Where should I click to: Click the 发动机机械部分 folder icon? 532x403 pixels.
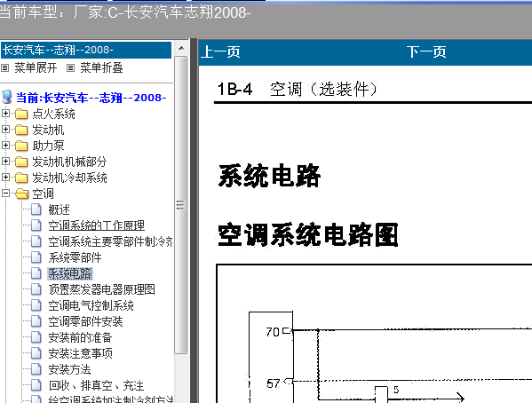21,162
